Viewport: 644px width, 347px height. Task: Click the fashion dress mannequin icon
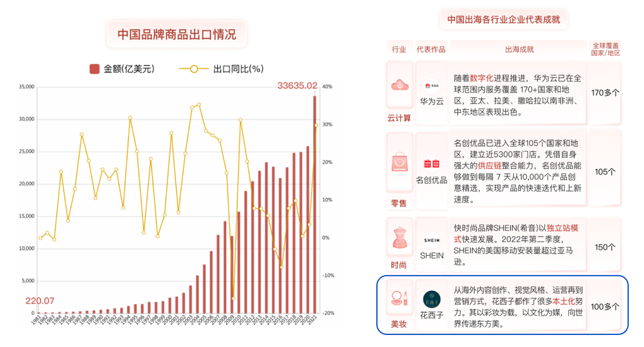[x=400, y=238]
